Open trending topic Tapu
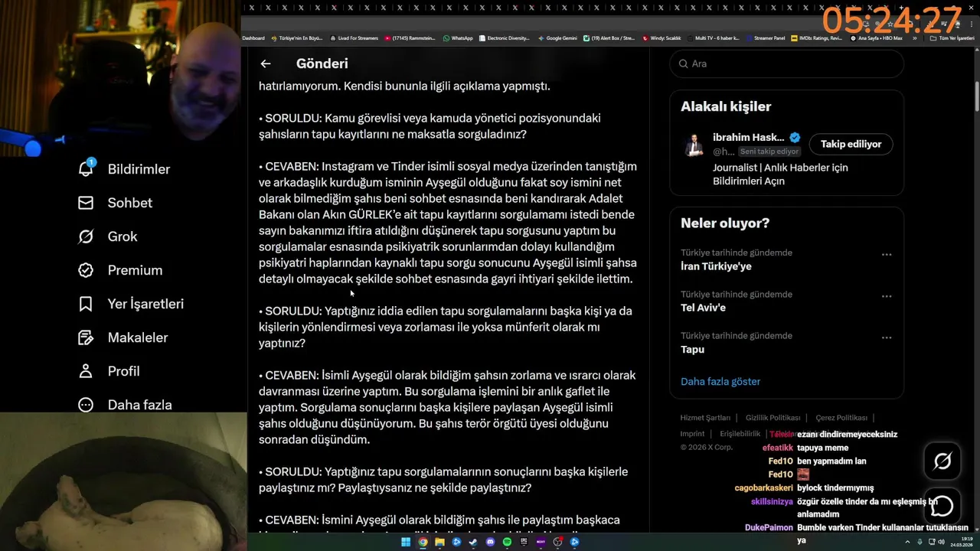The width and height of the screenshot is (980, 551). pyautogui.click(x=692, y=349)
